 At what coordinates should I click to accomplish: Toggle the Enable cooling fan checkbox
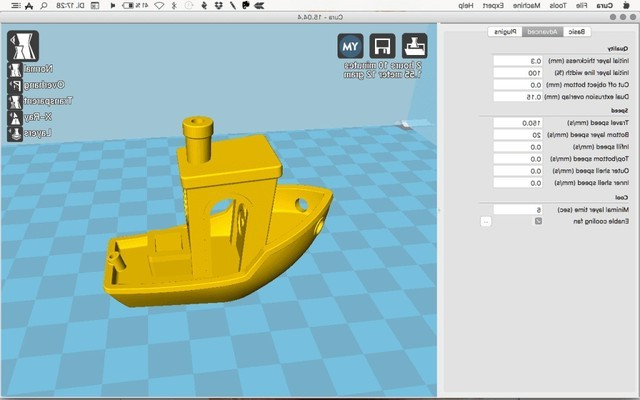(x=538, y=221)
